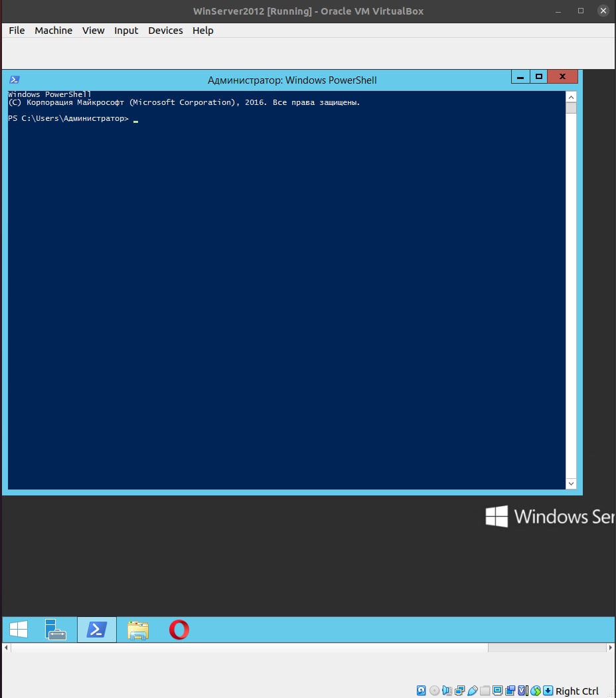Click the hard disk activity status icon
Screen dimensions: 616x698
421,691
